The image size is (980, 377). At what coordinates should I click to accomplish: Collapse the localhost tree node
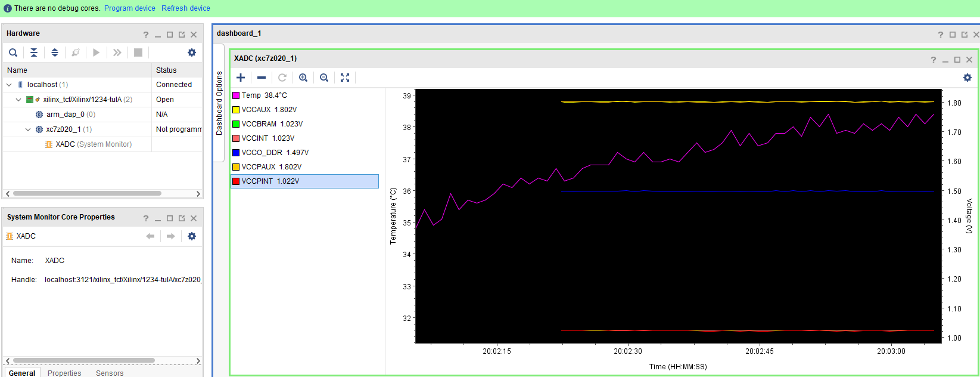pos(9,85)
